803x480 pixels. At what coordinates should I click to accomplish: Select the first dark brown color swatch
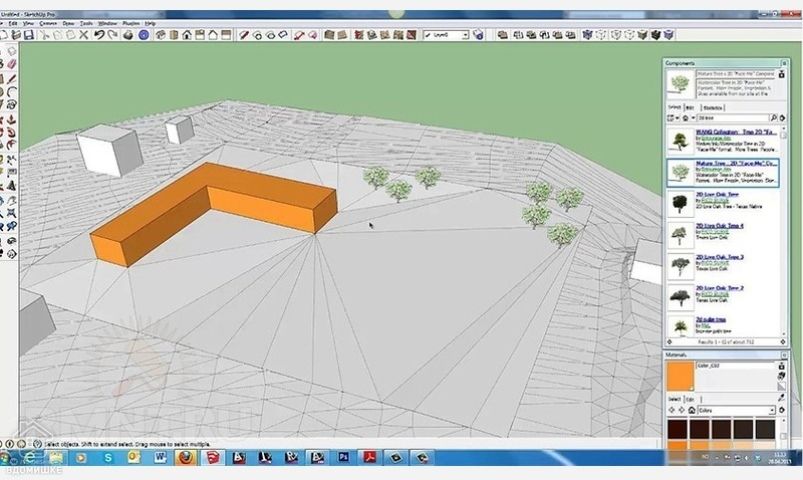point(678,427)
